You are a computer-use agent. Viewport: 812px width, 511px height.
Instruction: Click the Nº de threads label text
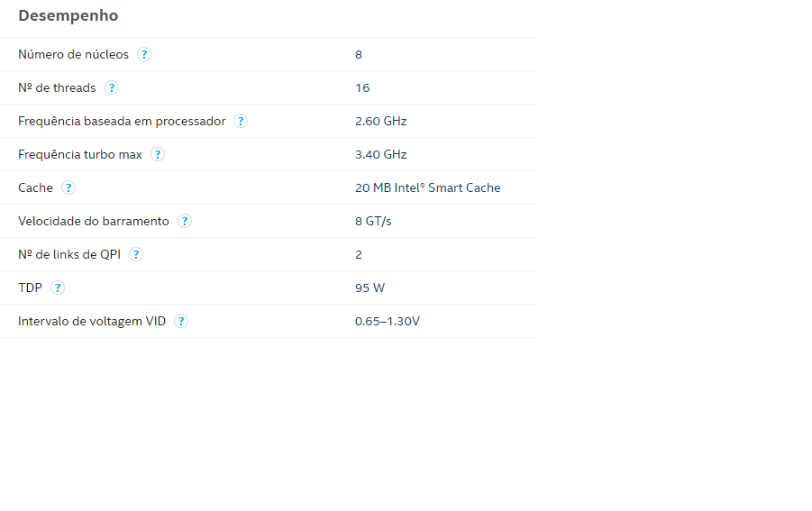coord(57,87)
